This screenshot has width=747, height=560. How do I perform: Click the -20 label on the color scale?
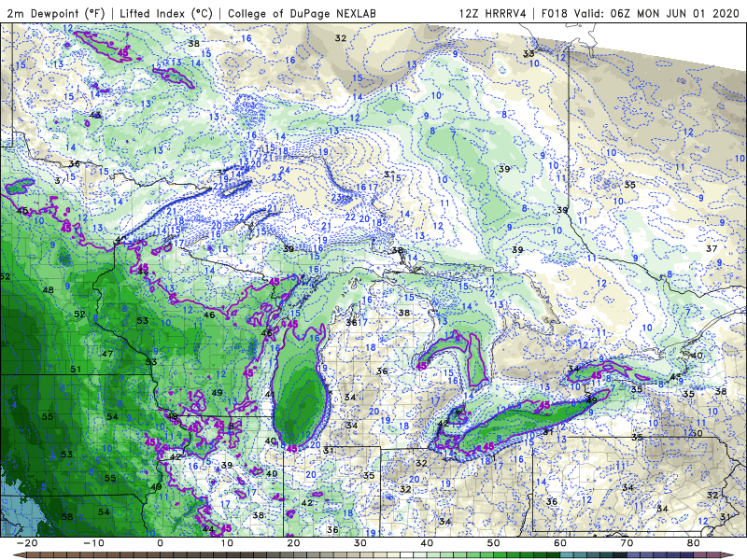(27, 543)
